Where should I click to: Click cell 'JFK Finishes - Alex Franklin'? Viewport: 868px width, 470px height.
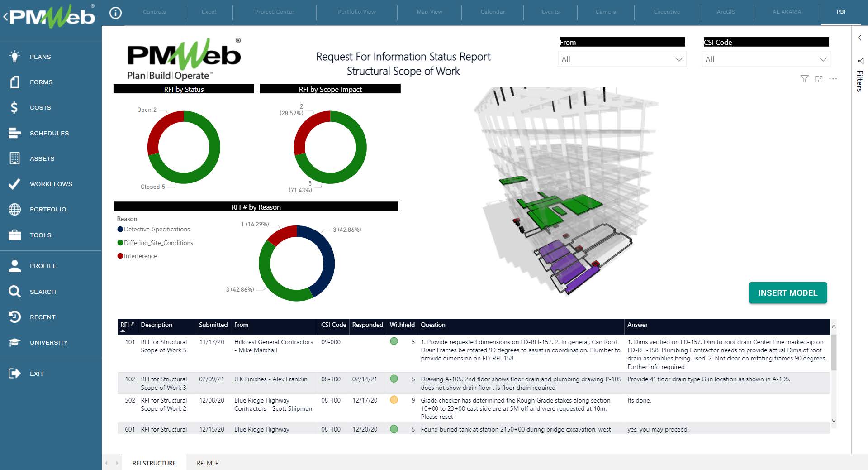pyautogui.click(x=270, y=379)
